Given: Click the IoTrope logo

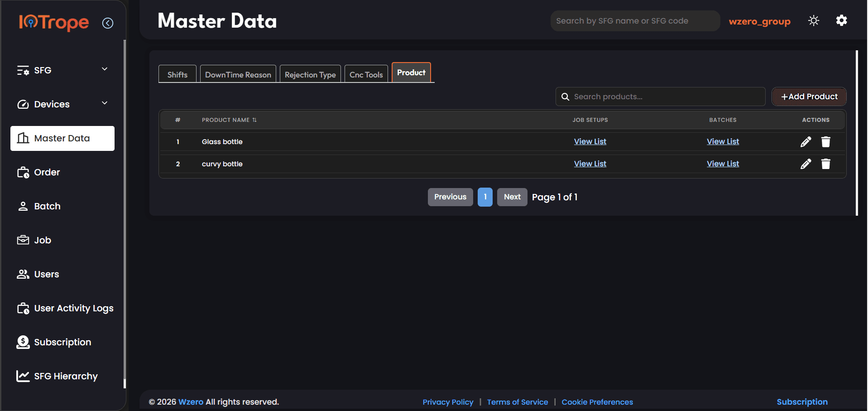Looking at the screenshot, I should [54, 22].
